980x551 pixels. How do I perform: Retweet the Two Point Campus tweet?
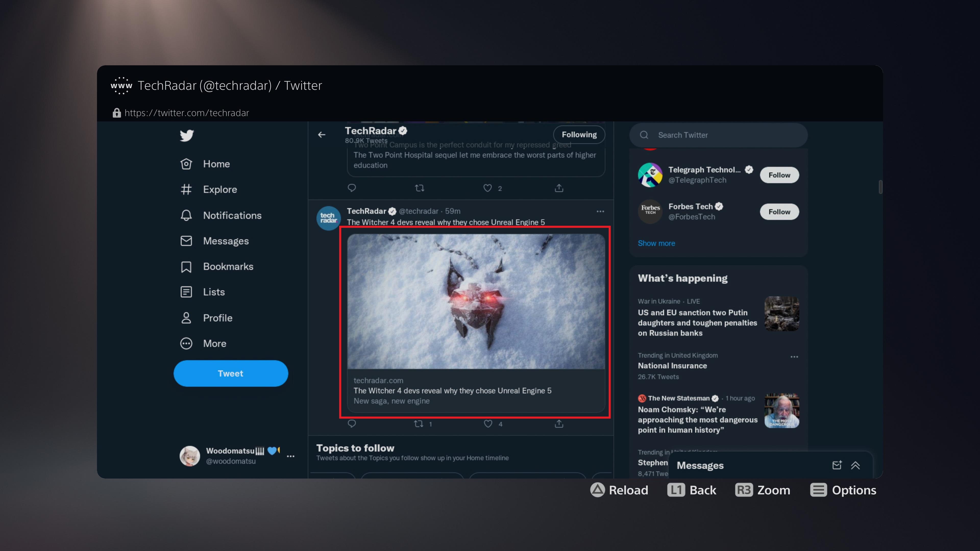pos(419,188)
